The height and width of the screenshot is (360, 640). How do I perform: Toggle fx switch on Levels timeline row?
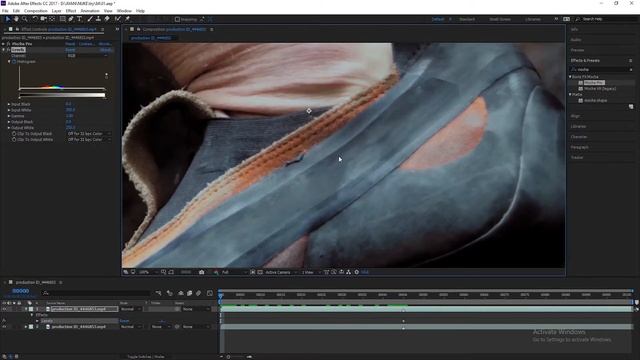tap(4, 321)
